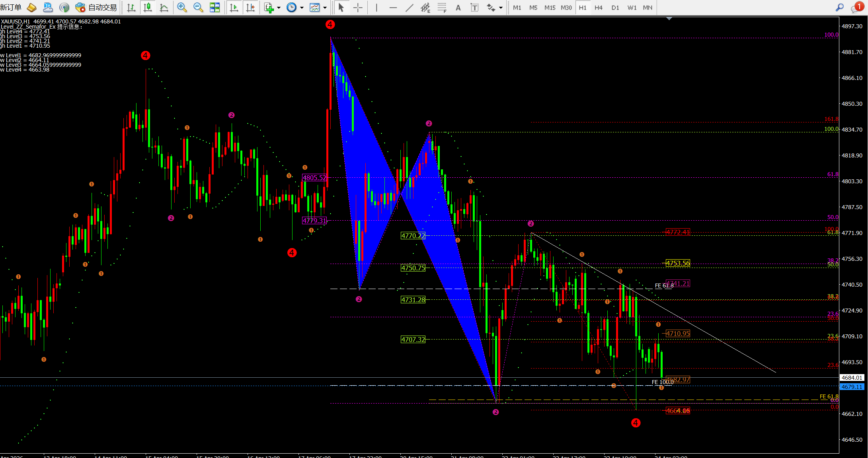Open the tile windows grid icon
868x458 pixels.
tap(215, 8)
